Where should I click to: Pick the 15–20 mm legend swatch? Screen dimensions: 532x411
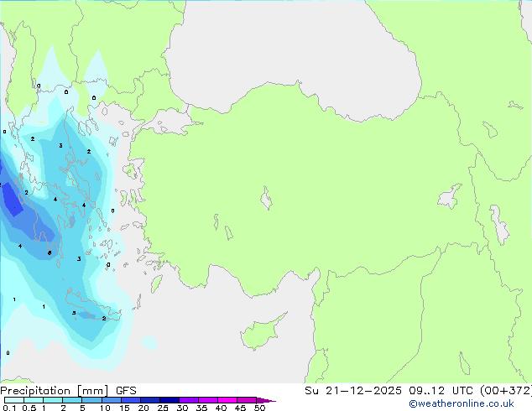[131, 400]
